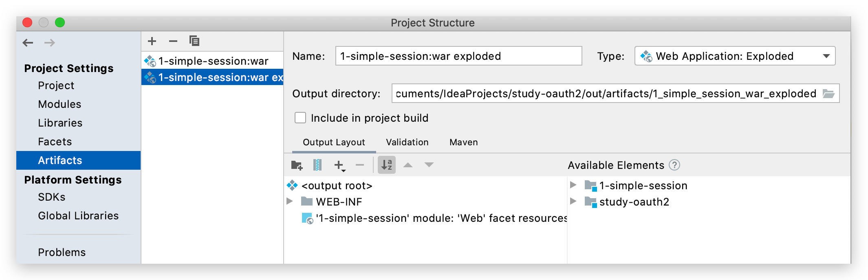This screenshot has height=280, width=868.
Task: Click the artifact Name input field
Action: 458,56
